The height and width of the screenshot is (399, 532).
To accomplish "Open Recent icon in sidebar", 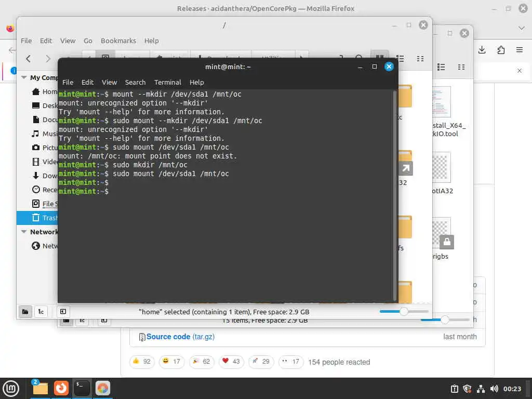I will [36, 190].
